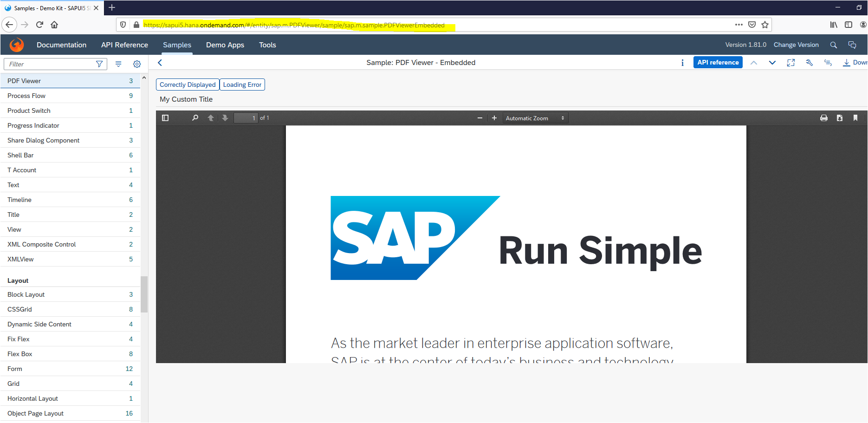Click the Change Version link

(x=796, y=45)
